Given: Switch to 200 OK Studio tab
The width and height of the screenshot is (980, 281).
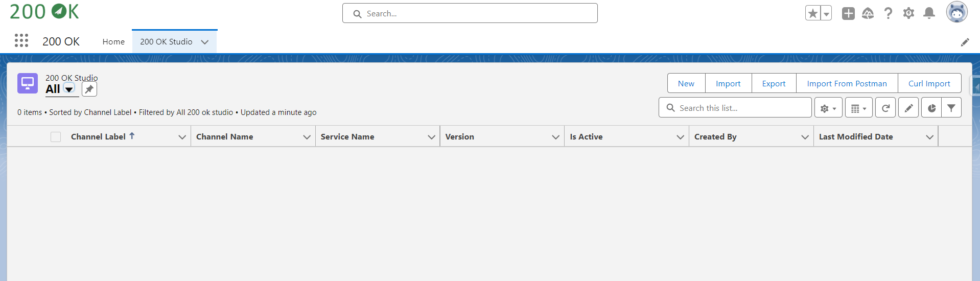Looking at the screenshot, I should pos(166,42).
